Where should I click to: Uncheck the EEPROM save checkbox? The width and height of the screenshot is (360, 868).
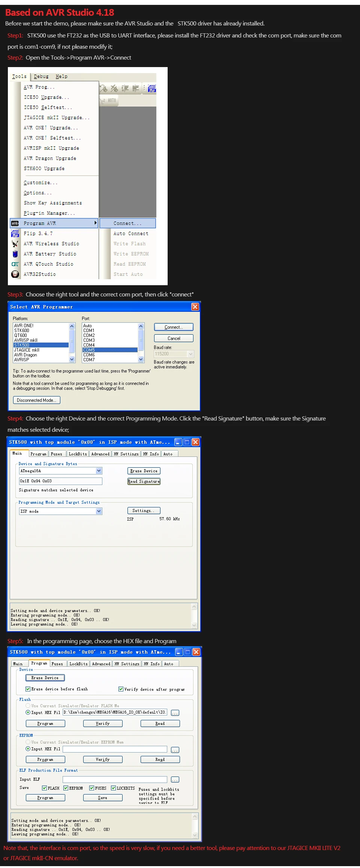(x=66, y=788)
